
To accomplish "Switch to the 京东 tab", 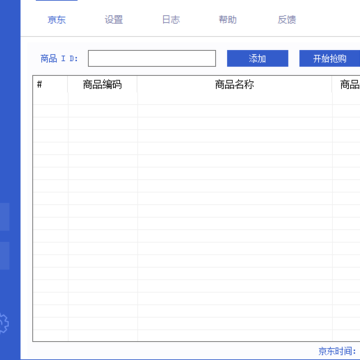I will click(57, 20).
